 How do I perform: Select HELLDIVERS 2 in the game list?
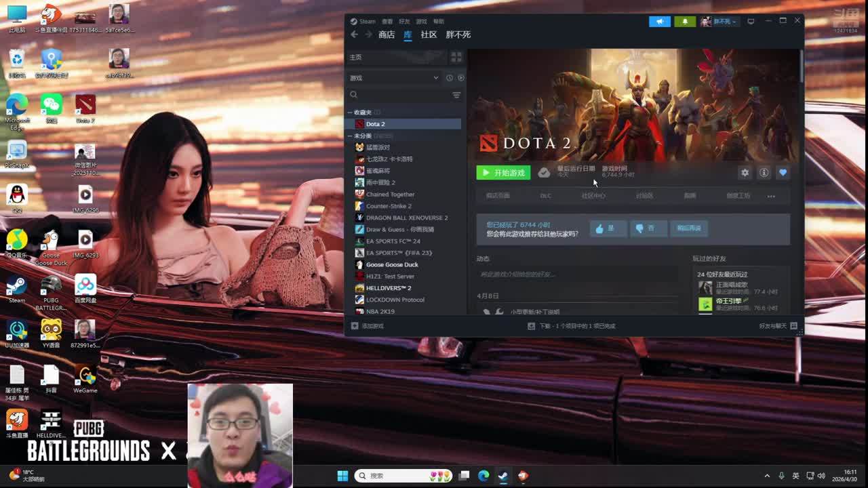[389, 288]
